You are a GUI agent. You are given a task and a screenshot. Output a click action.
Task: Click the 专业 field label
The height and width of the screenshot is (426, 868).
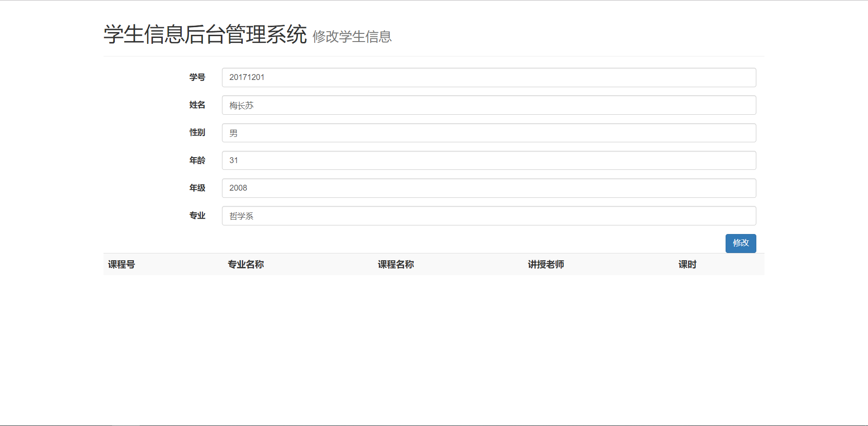197,215
